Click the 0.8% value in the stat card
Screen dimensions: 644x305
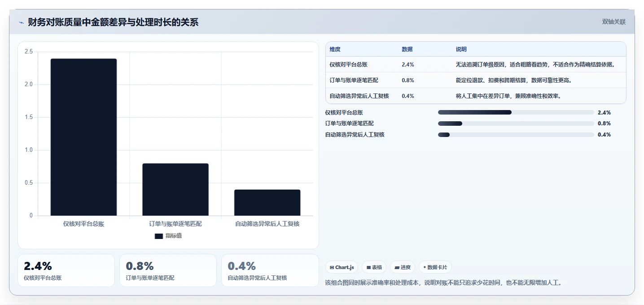140,266
